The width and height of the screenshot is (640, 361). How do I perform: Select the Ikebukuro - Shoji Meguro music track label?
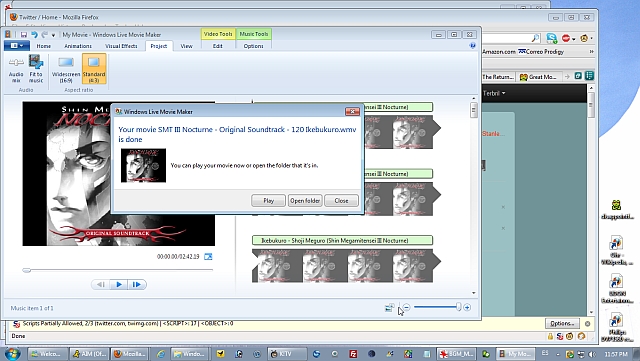342,241
